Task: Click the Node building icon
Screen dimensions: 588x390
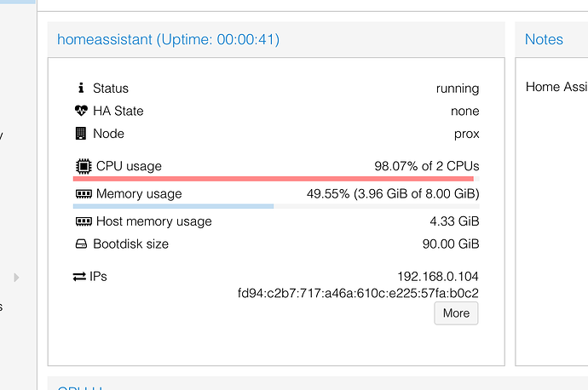Action: (x=81, y=134)
